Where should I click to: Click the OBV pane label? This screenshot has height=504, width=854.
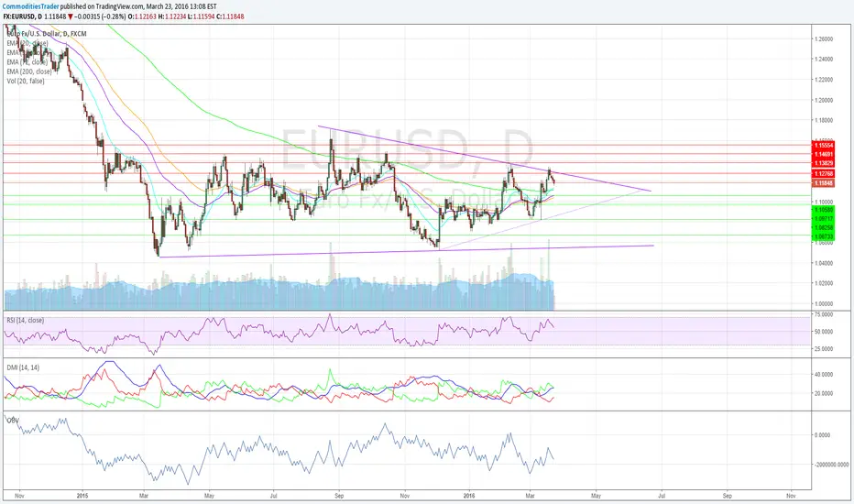click(x=13, y=421)
